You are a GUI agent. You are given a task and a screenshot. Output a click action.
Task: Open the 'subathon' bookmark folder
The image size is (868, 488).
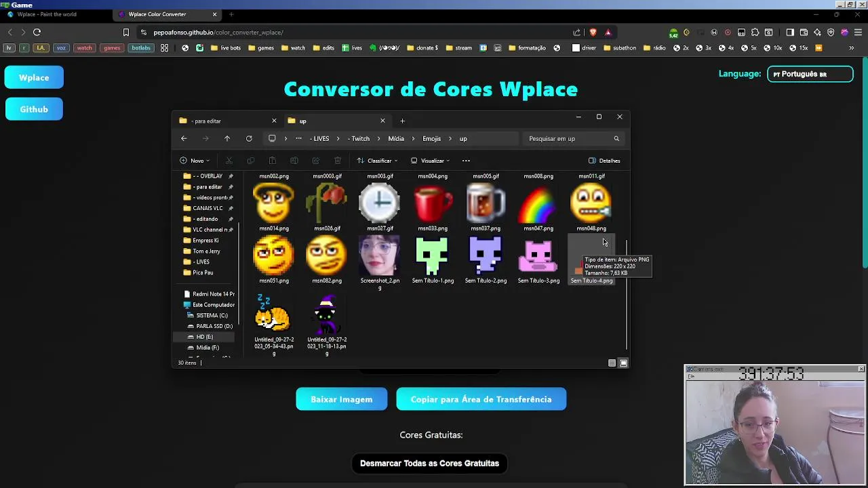pyautogui.click(x=620, y=48)
